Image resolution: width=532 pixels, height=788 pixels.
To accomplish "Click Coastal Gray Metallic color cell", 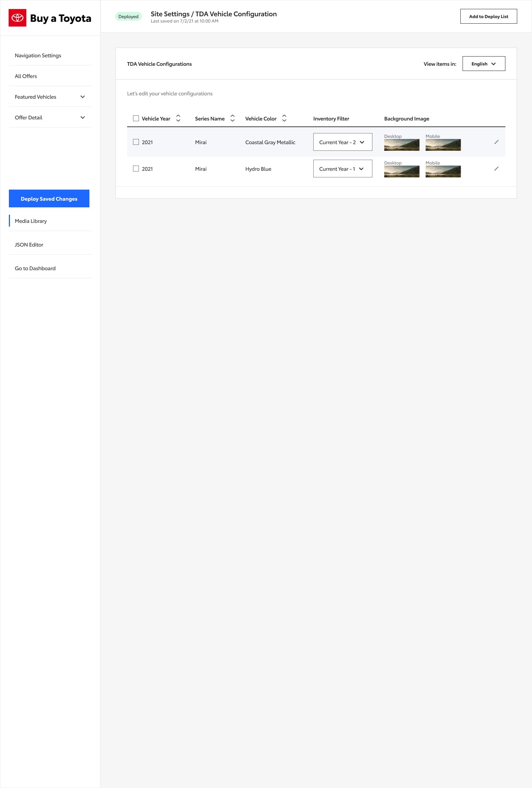I will click(x=270, y=142).
